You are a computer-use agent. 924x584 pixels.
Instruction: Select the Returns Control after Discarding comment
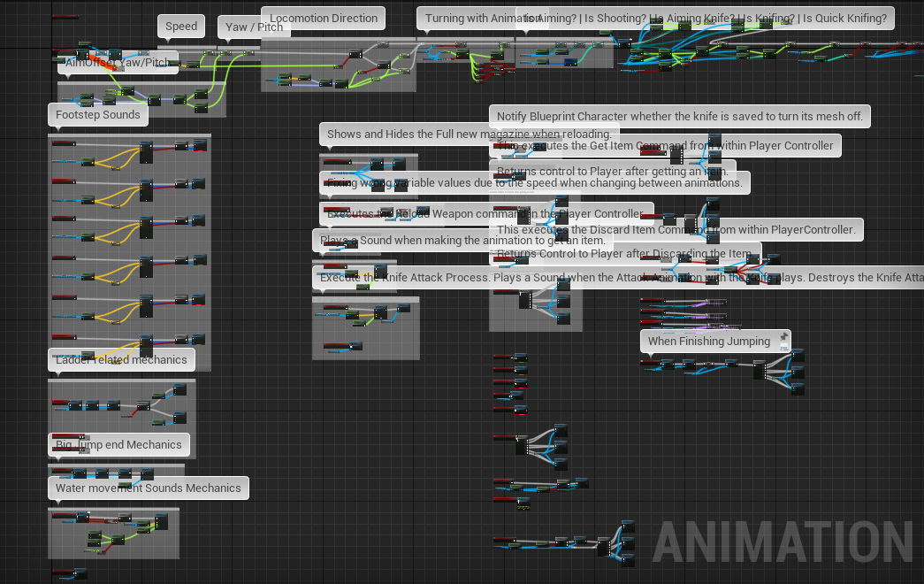click(x=624, y=254)
